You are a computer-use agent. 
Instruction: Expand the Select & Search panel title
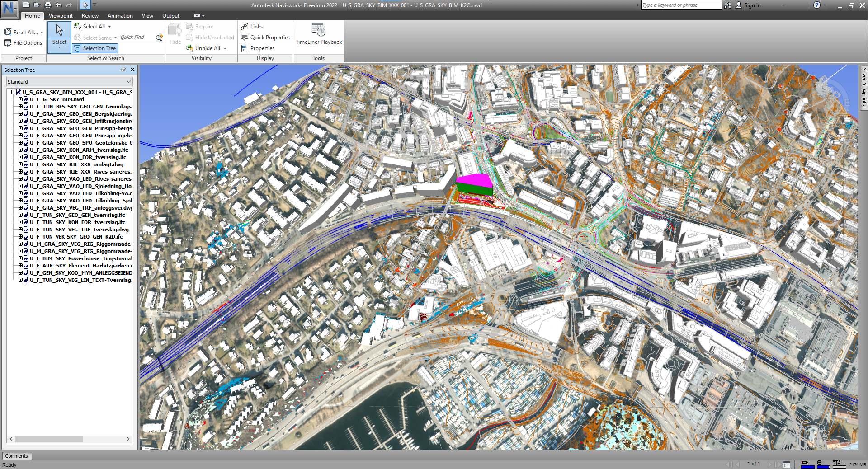click(x=105, y=58)
